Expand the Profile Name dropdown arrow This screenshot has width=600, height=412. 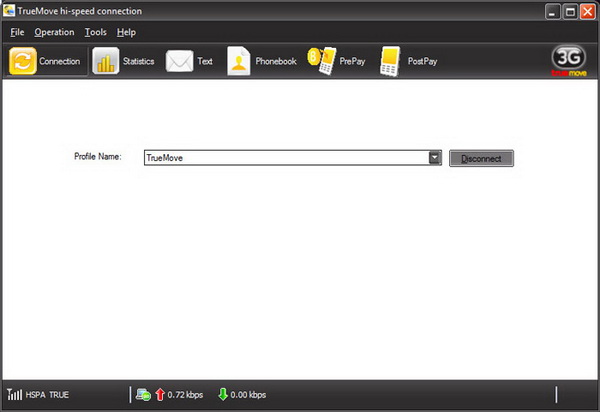click(435, 158)
